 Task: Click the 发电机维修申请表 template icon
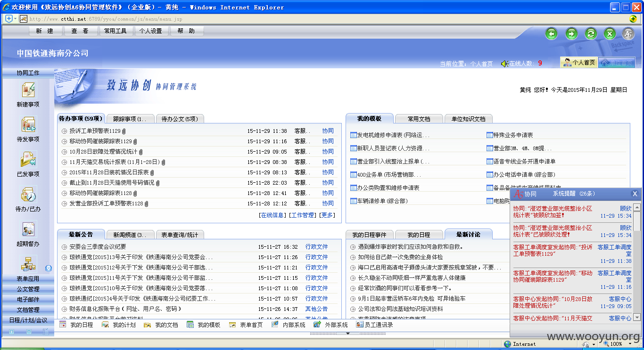coord(353,135)
